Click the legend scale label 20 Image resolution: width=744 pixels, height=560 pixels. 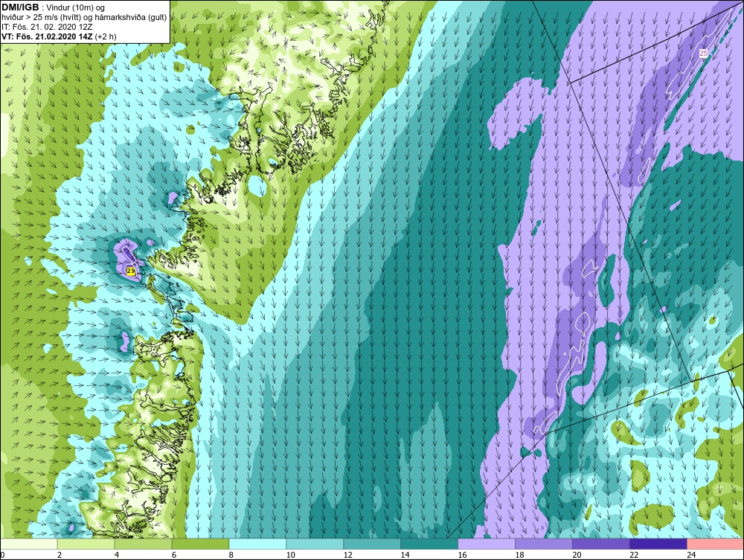click(577, 555)
